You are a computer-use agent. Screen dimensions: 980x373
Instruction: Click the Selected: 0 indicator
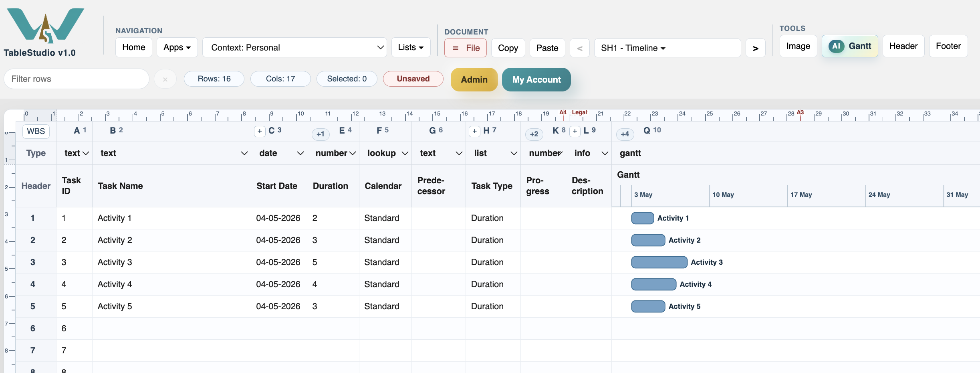coord(347,79)
